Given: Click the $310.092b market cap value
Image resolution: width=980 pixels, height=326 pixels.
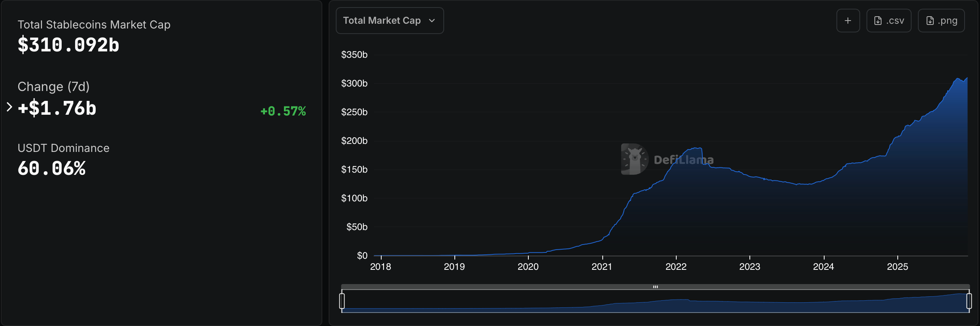Looking at the screenshot, I should 68,45.
